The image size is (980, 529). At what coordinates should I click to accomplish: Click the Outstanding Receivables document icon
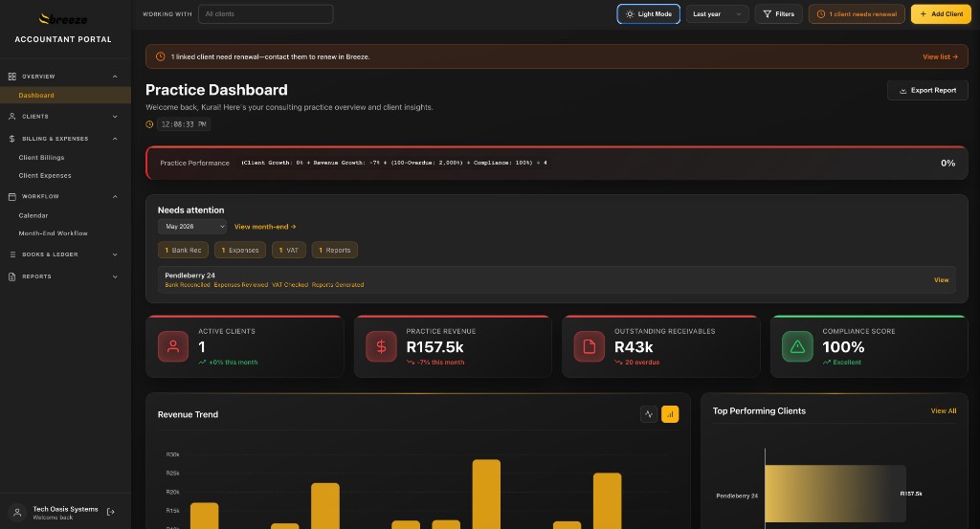[590, 346]
